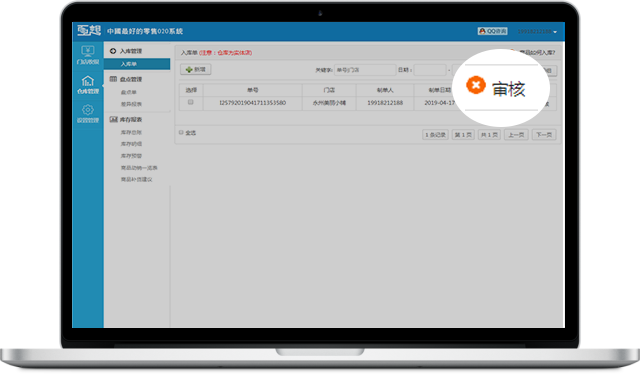The width and height of the screenshot is (640, 374).
Task: Click the 库存报表 chart icon
Action: click(x=113, y=119)
